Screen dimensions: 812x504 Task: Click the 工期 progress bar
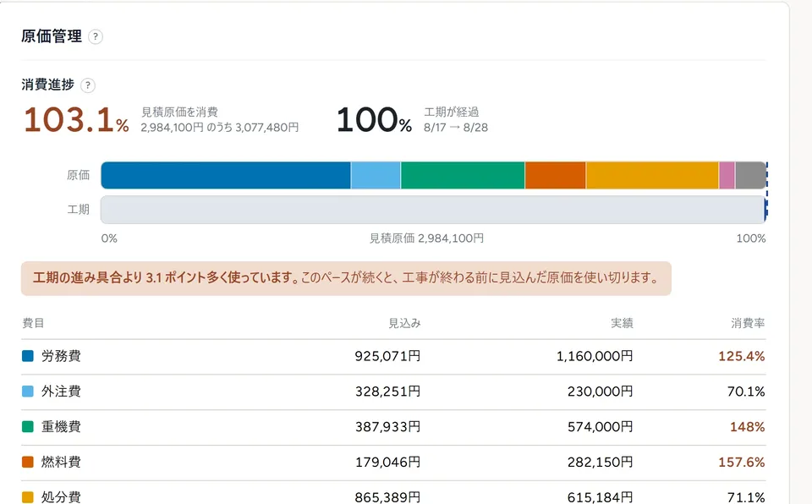pos(433,209)
